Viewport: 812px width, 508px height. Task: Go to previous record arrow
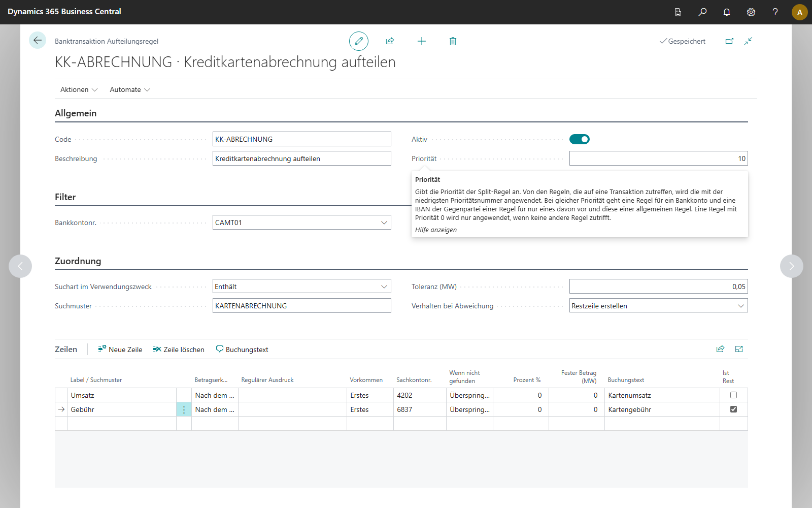[20, 266]
